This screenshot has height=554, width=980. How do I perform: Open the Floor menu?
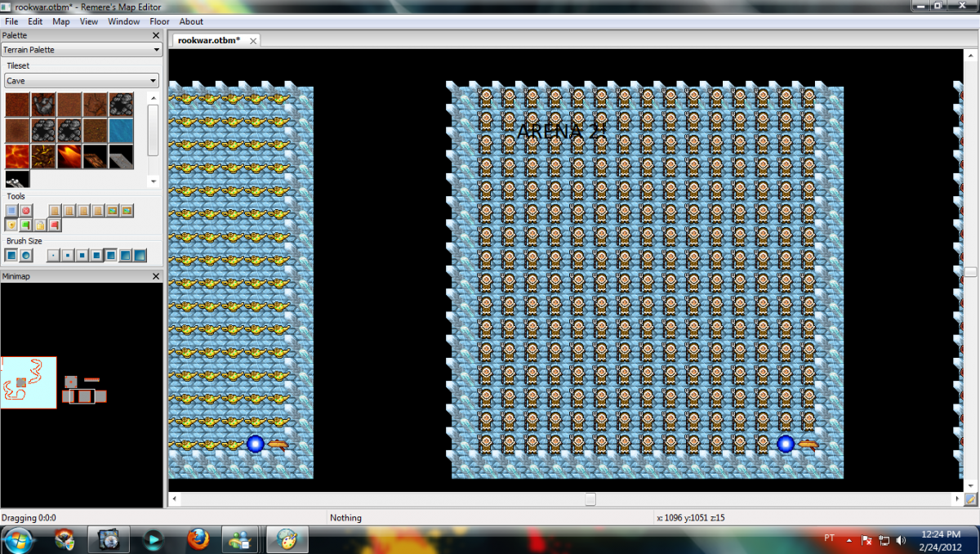point(159,21)
